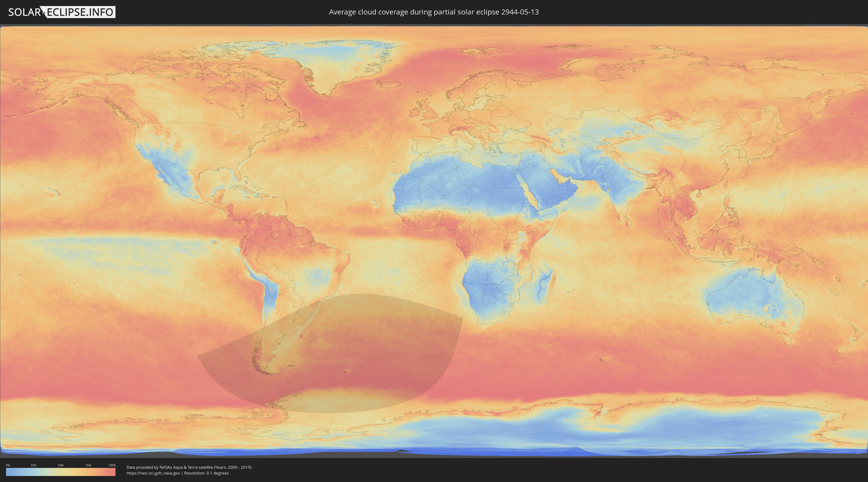Click the https://neo.sci.gsfc.nasa.gov resolution line
This screenshot has width=868, height=482.
coord(177,473)
